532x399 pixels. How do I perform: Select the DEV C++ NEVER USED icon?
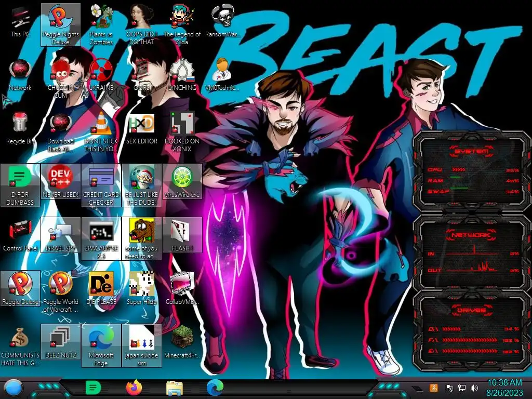[60, 182]
